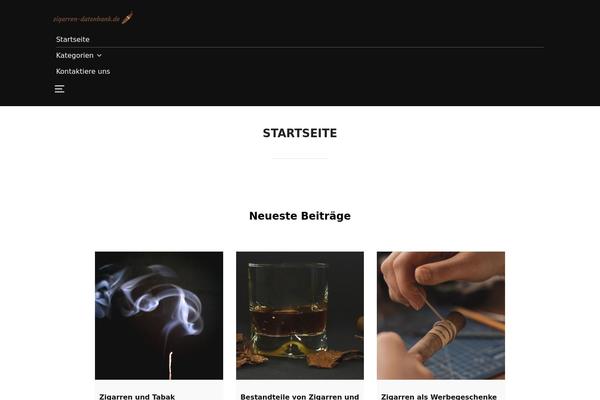
Task: Open Kategorien menu item
Action: (75, 56)
